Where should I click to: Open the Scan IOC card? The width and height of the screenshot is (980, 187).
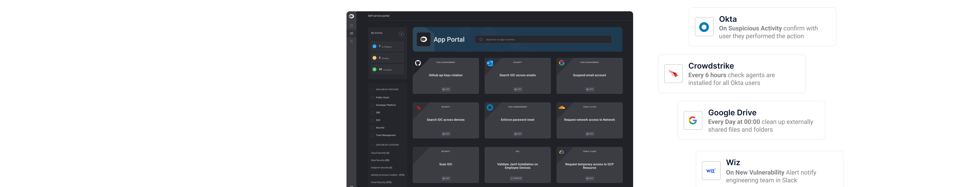coord(446,165)
